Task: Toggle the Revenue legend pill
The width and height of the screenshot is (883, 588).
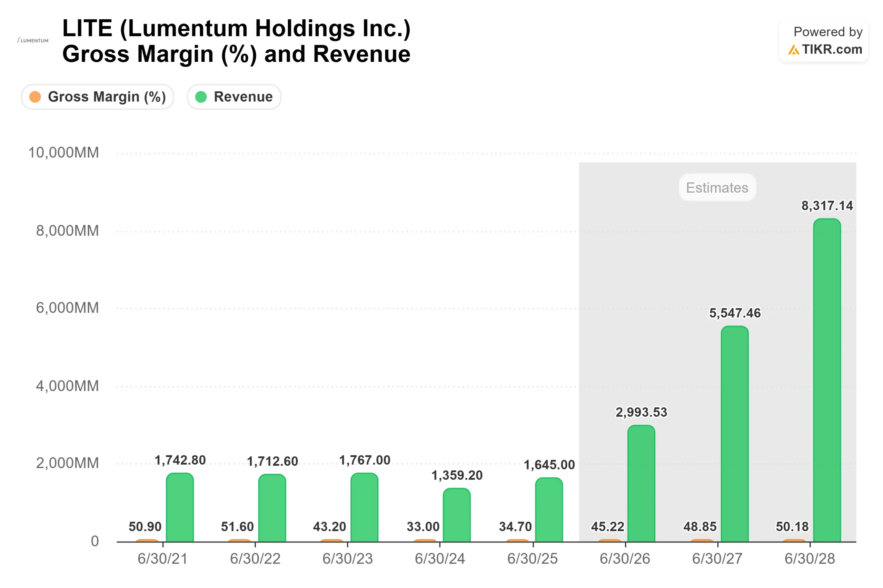Action: pos(234,97)
